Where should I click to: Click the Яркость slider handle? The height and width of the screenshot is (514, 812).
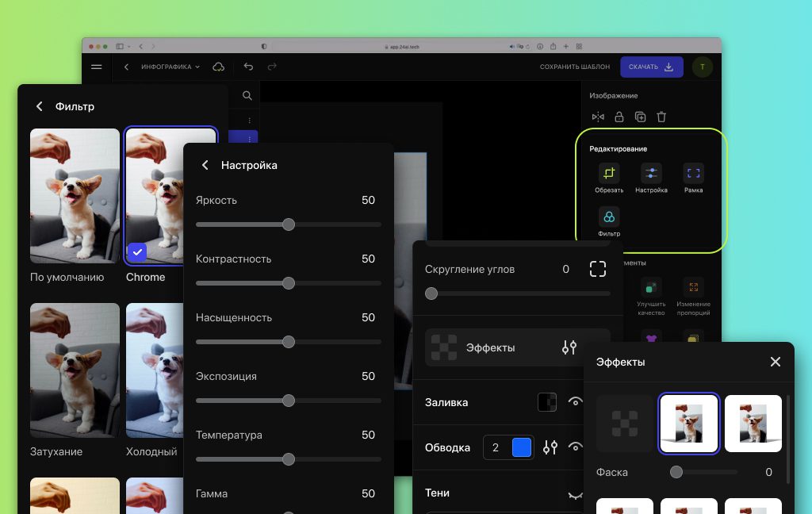click(x=289, y=224)
